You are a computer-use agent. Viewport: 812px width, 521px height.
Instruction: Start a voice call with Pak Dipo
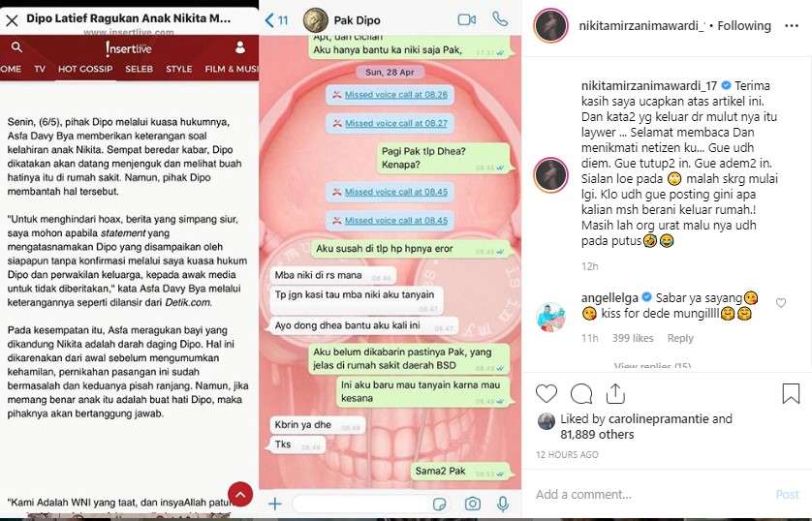[x=500, y=19]
